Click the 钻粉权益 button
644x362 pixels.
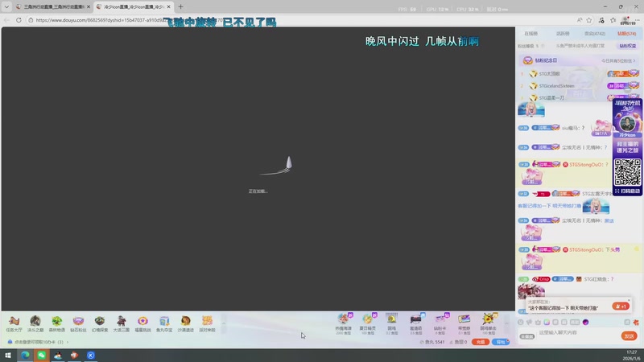pyautogui.click(x=628, y=46)
